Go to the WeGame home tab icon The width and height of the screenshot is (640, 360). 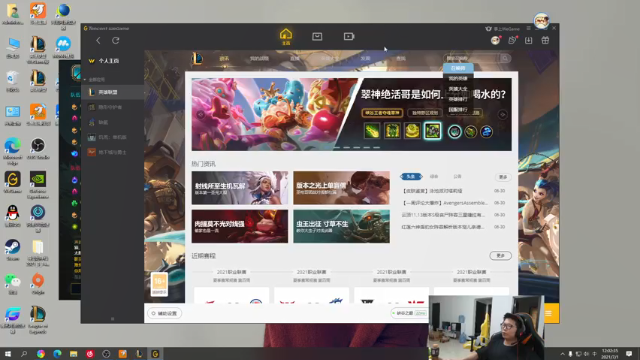tap(286, 36)
